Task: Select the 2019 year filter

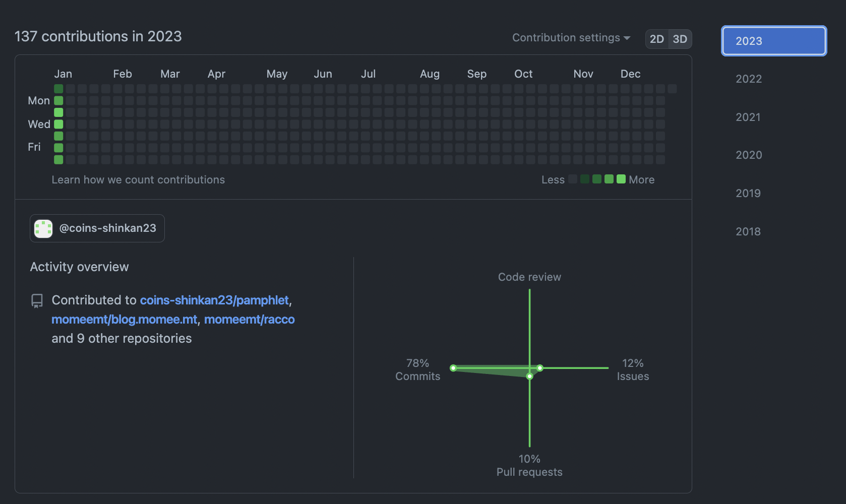Action: coord(748,194)
